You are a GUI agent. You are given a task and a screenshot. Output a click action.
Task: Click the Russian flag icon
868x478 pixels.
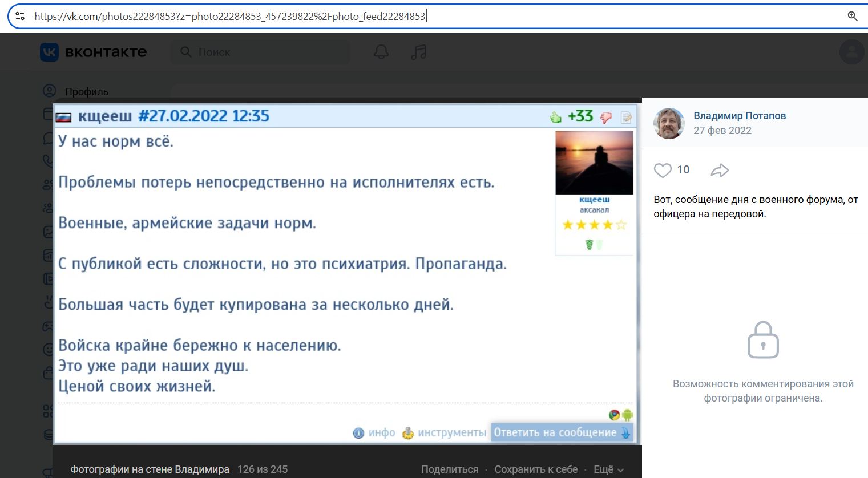click(x=63, y=118)
